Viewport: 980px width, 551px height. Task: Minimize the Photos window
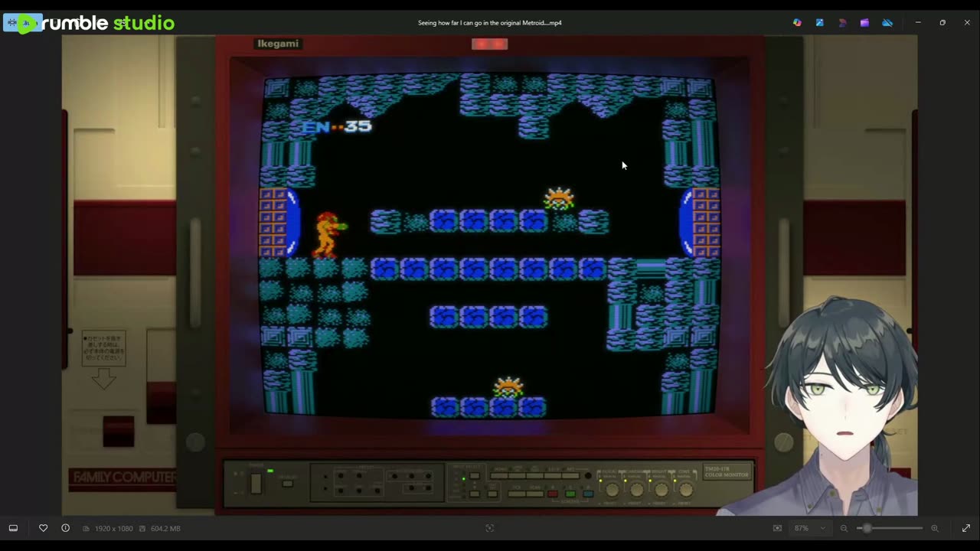(x=918, y=23)
